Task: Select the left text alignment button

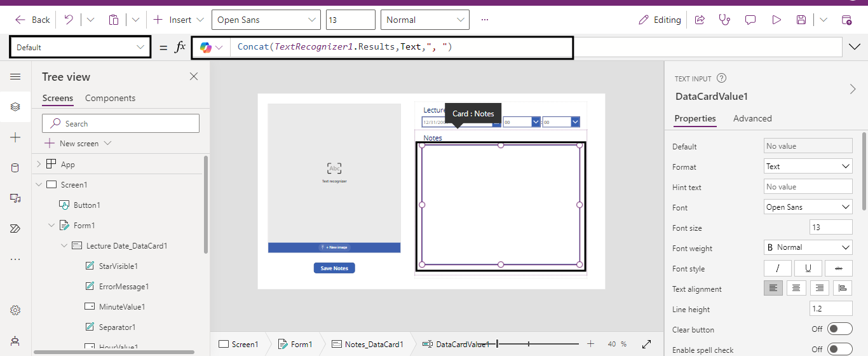Action: coord(773,288)
